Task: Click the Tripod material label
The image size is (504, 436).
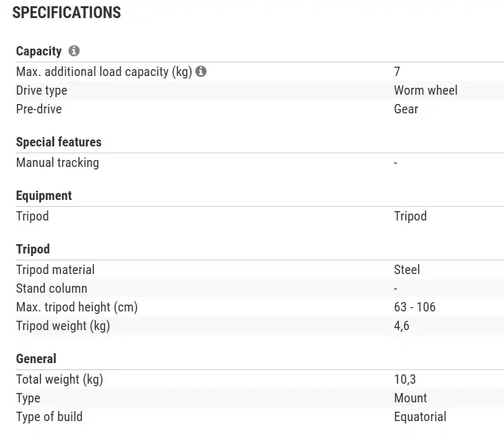Action: tap(55, 270)
